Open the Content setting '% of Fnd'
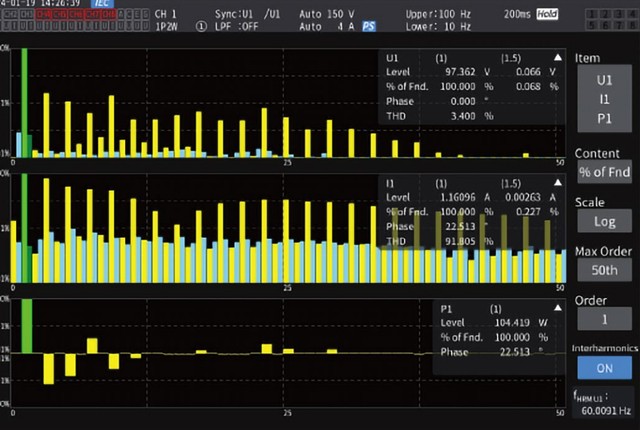This screenshot has height=430, width=640. [x=604, y=172]
